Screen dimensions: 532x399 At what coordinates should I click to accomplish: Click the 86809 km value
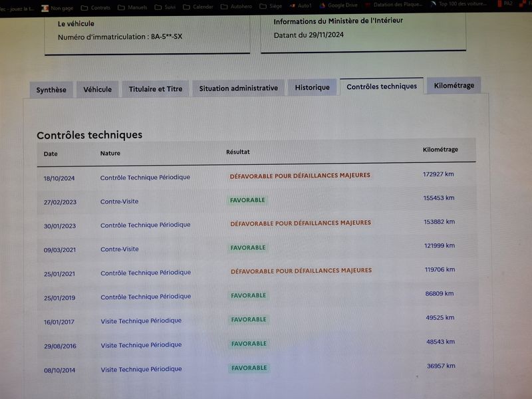point(440,293)
